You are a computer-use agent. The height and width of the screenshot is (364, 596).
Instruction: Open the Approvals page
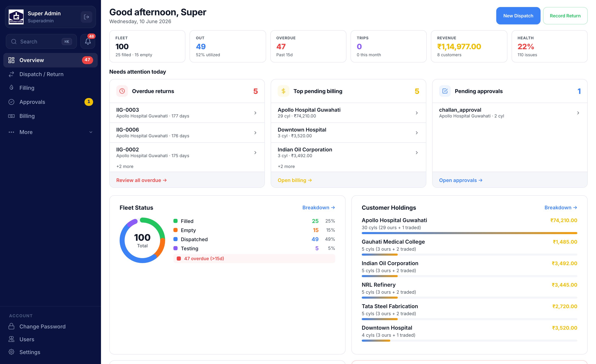point(50,102)
